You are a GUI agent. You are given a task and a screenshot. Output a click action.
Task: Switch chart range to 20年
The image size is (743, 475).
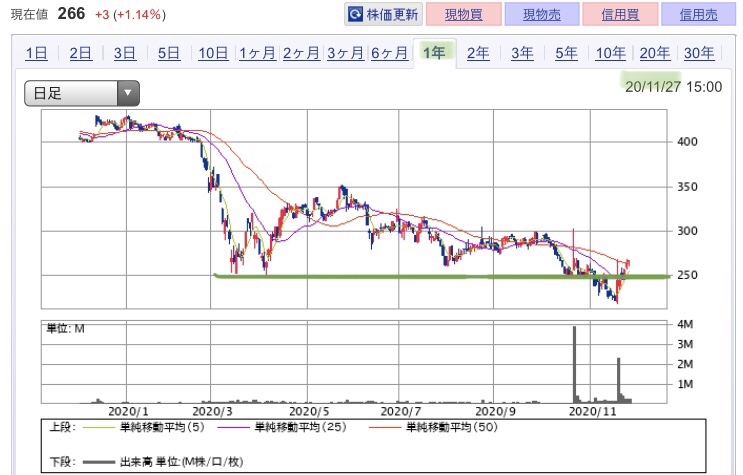[x=654, y=53]
